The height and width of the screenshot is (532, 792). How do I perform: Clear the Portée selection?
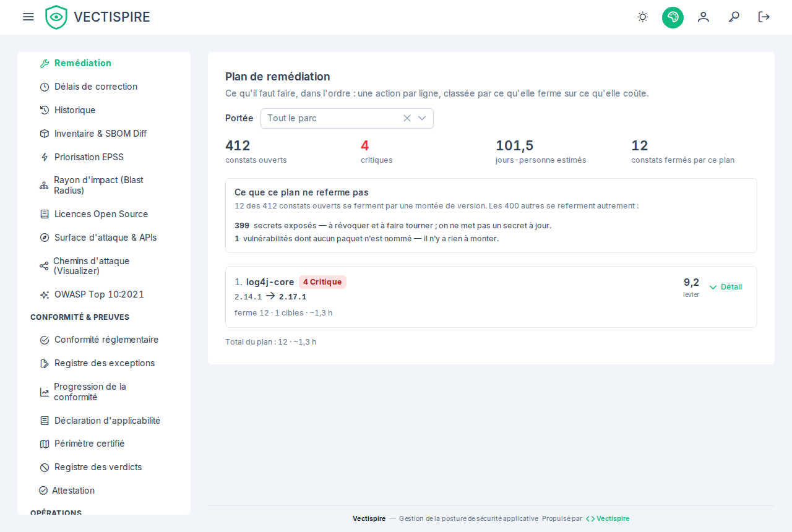[x=407, y=118]
